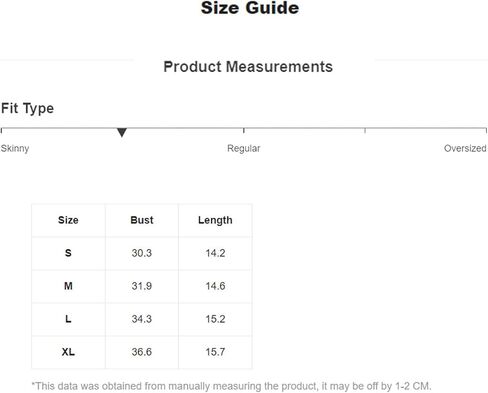Select the Bust column header

pos(142,220)
